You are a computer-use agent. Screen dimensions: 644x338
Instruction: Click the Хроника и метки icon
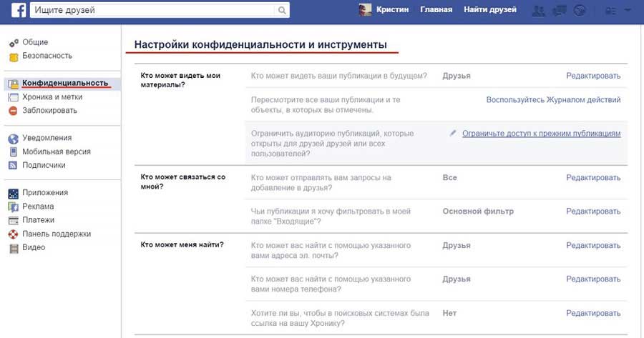[14, 98]
